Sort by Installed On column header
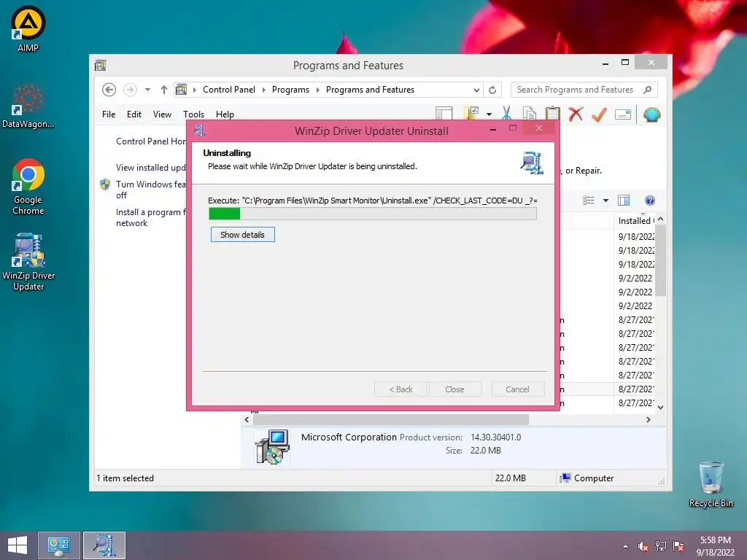Image resolution: width=747 pixels, height=560 pixels. 635,220
